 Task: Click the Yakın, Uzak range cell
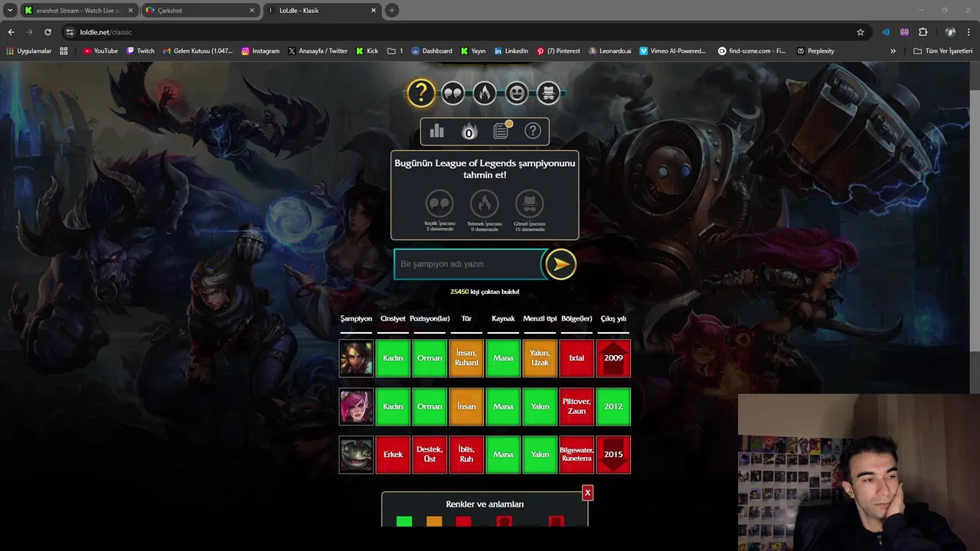(540, 358)
